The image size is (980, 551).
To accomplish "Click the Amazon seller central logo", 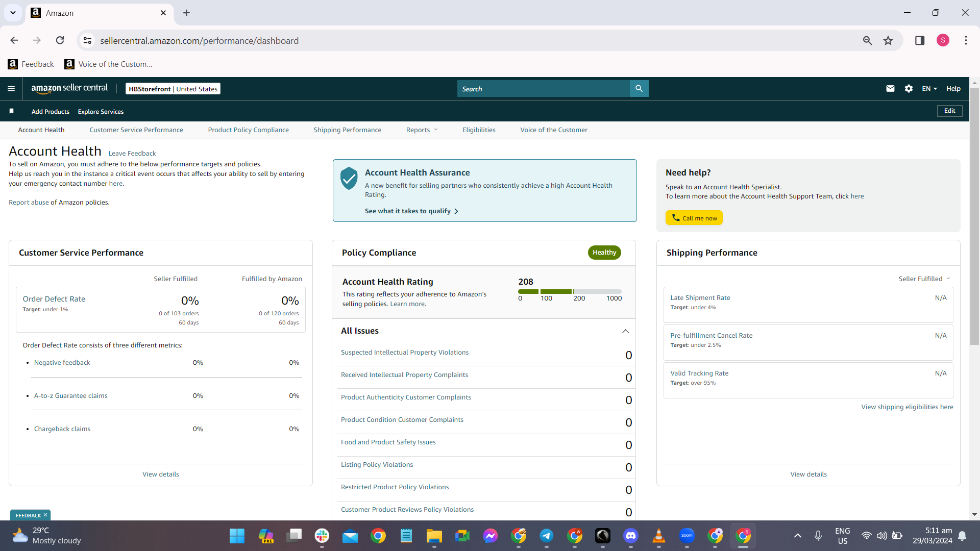I will click(69, 88).
